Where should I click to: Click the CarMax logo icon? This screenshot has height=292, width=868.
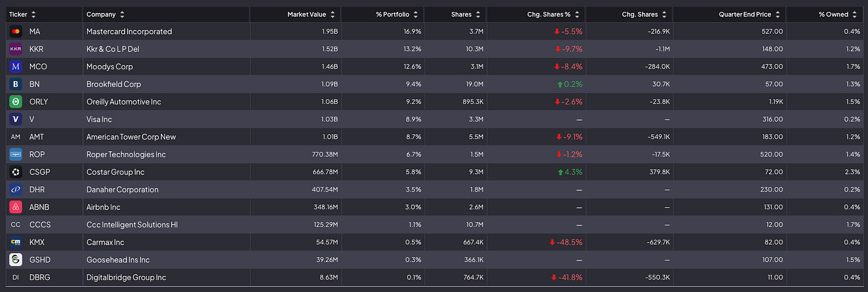click(x=16, y=242)
